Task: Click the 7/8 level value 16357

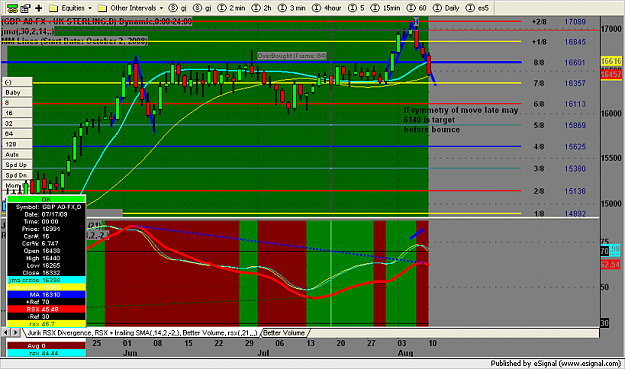Action: point(575,83)
